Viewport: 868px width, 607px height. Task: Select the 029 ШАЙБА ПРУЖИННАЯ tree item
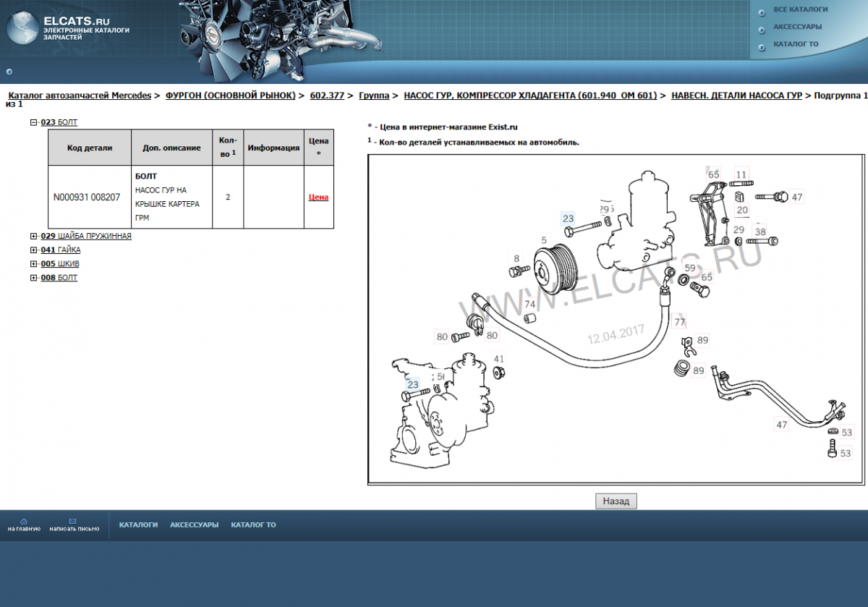[86, 236]
